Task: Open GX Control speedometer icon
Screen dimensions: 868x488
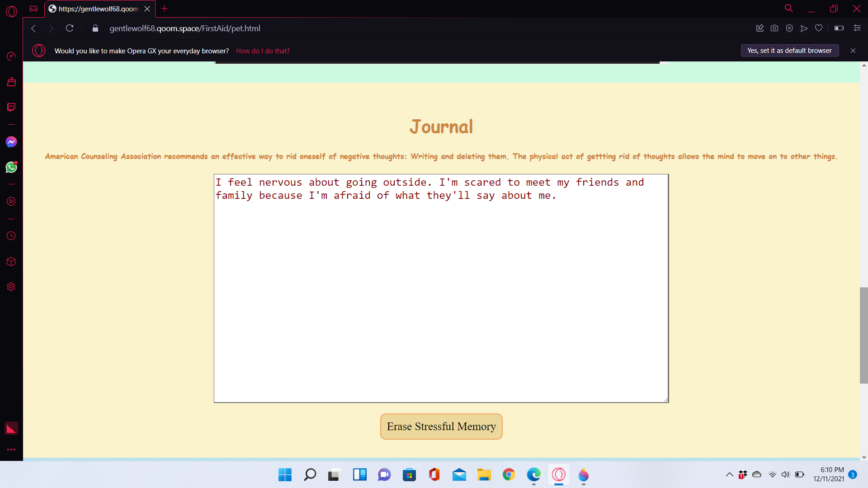Action: 11,56
